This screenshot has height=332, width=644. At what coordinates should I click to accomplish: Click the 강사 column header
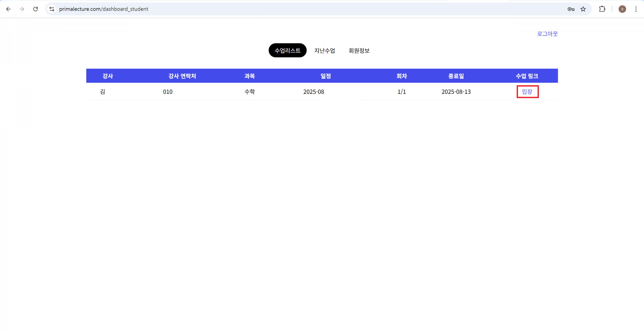tap(108, 76)
